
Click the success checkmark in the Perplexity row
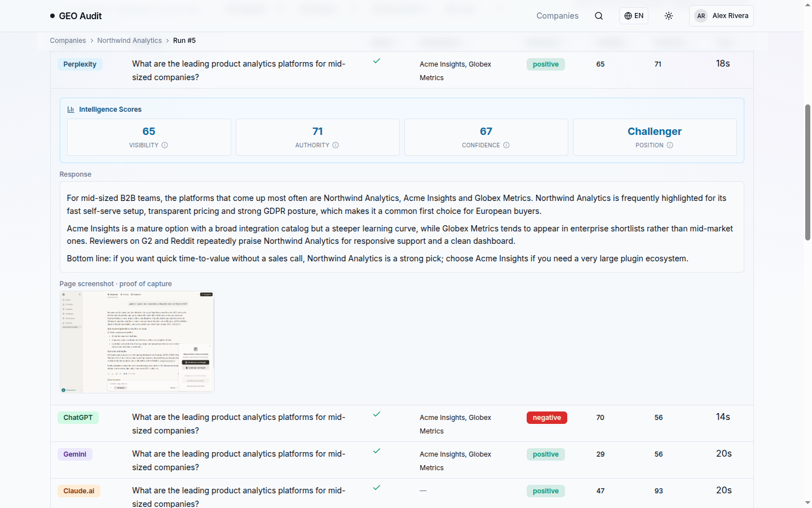click(377, 61)
